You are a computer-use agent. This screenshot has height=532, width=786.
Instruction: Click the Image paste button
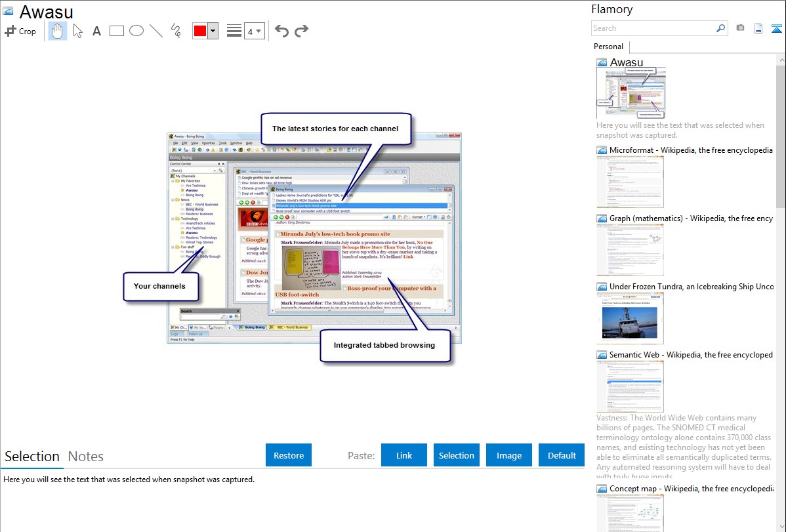(508, 455)
